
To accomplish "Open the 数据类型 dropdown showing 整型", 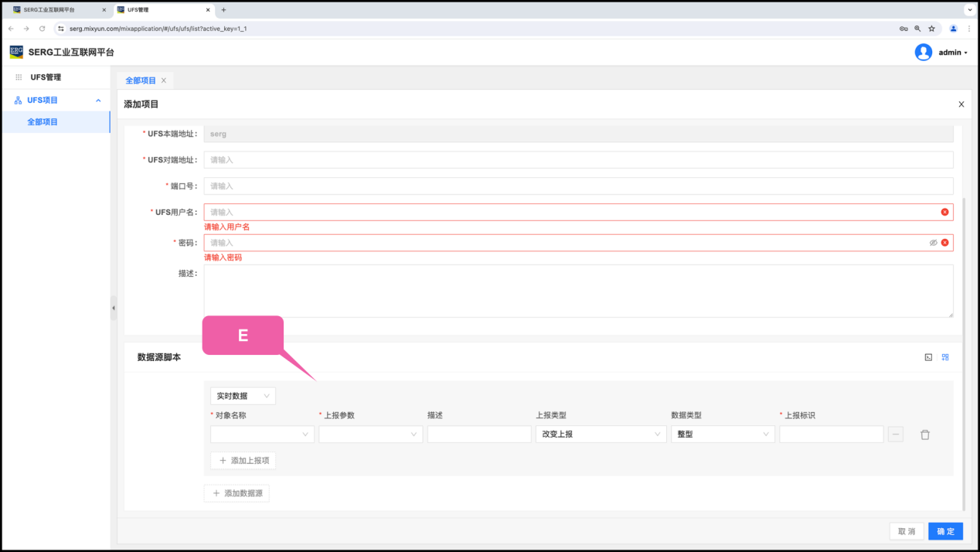I will 723,434.
